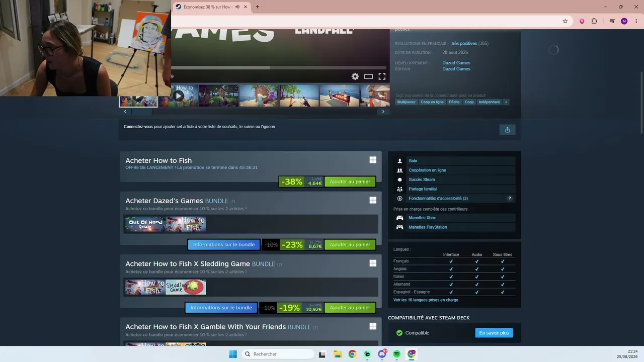Viewport: 644px width, 362px height.
Task: Open the très positives reviews link
Action: coord(464,44)
